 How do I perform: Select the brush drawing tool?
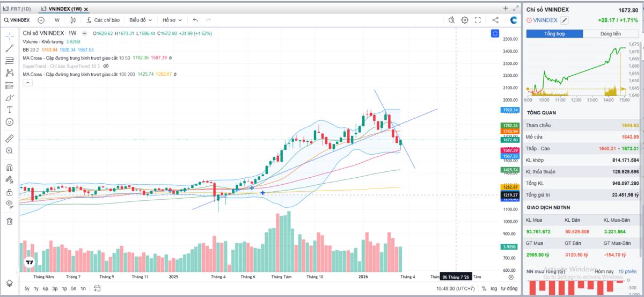(x=9, y=97)
